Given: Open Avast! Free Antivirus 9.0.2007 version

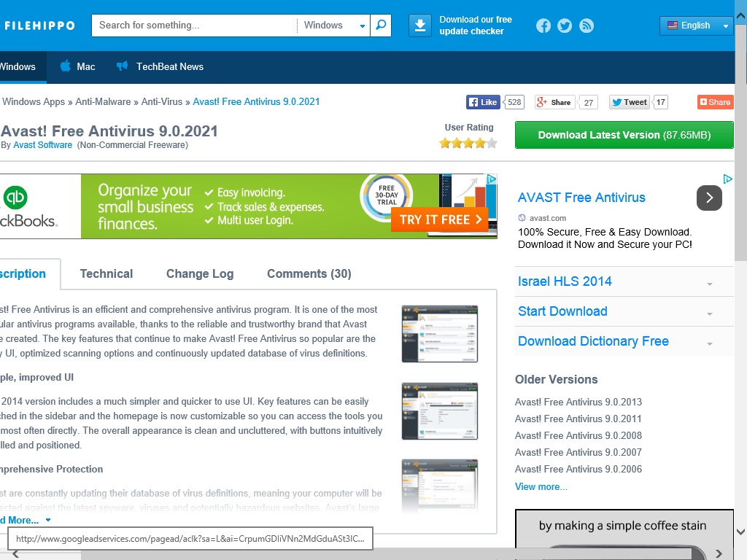Looking at the screenshot, I should (x=578, y=452).
